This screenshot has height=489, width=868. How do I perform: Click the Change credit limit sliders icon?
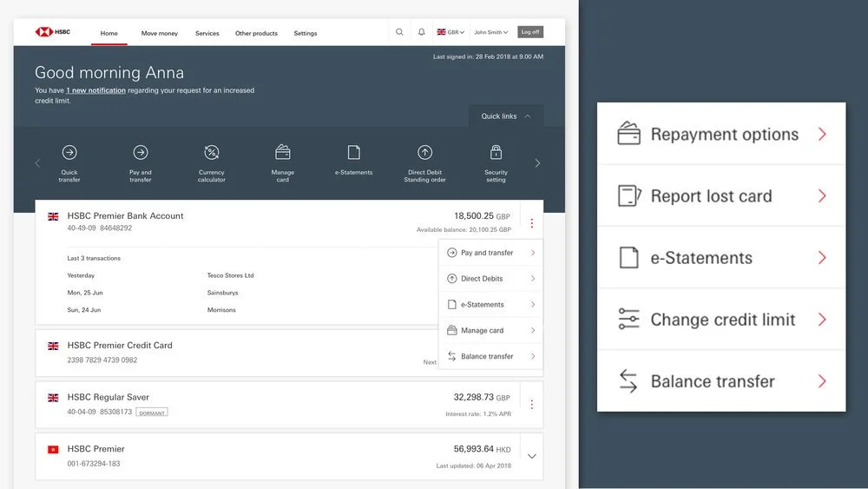click(x=628, y=319)
